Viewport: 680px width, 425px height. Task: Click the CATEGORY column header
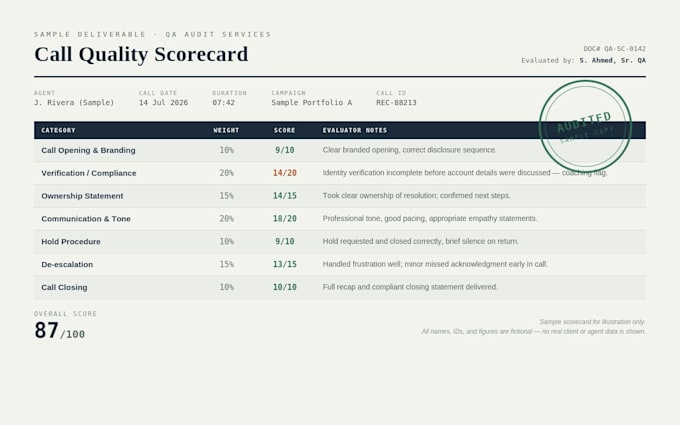[58, 130]
